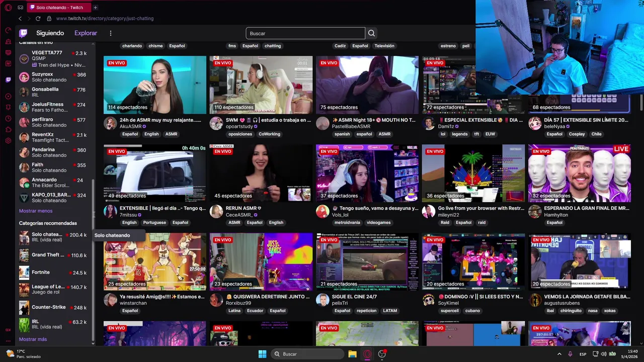Click the Buscar search field on Twitch
This screenshot has height=362, width=644.
click(305, 33)
